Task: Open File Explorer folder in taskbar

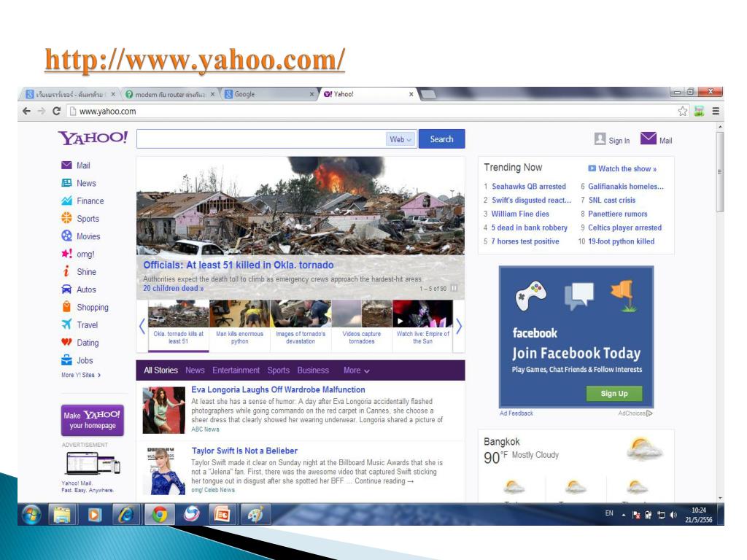Action: (x=63, y=515)
